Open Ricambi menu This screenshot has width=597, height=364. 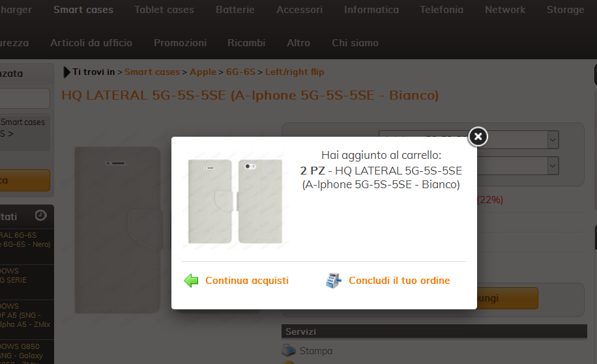point(246,43)
